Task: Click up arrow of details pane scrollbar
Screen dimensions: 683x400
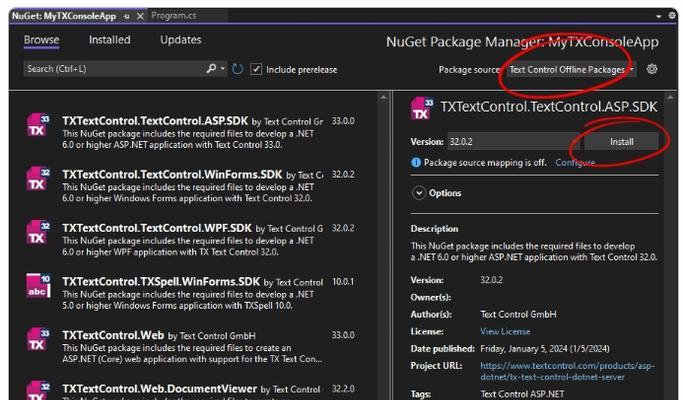Action: pos(670,97)
